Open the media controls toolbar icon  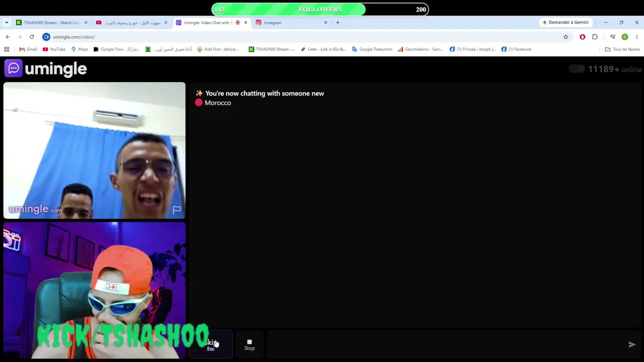coord(612,37)
